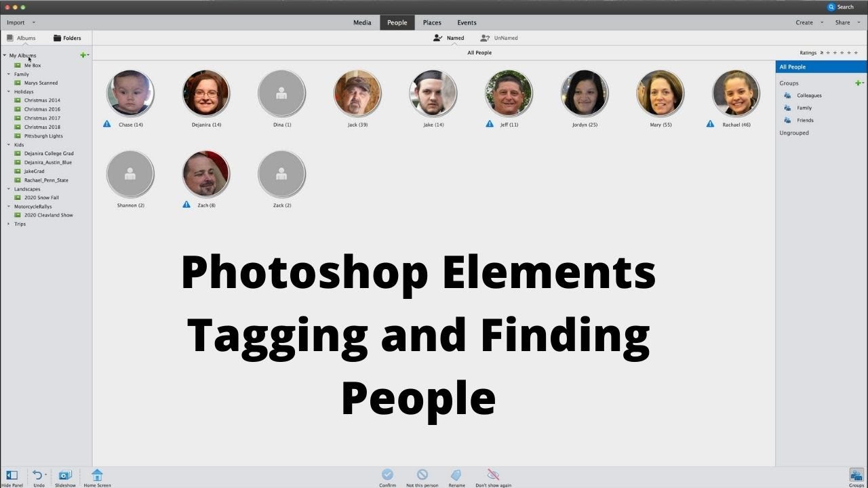The image size is (868, 488).
Task: Select Dejanira College Grad album
Action: click(x=49, y=153)
